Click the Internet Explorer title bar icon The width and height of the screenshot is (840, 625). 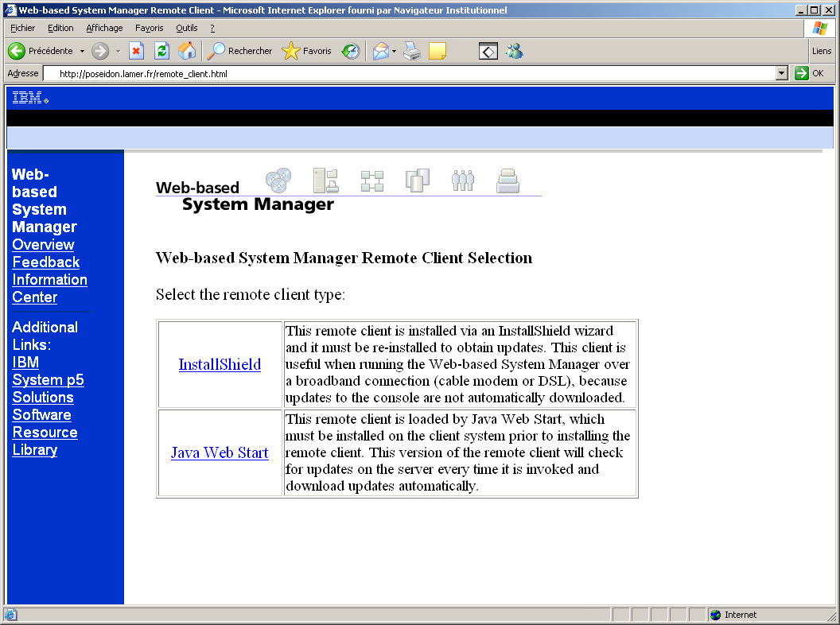(x=10, y=10)
